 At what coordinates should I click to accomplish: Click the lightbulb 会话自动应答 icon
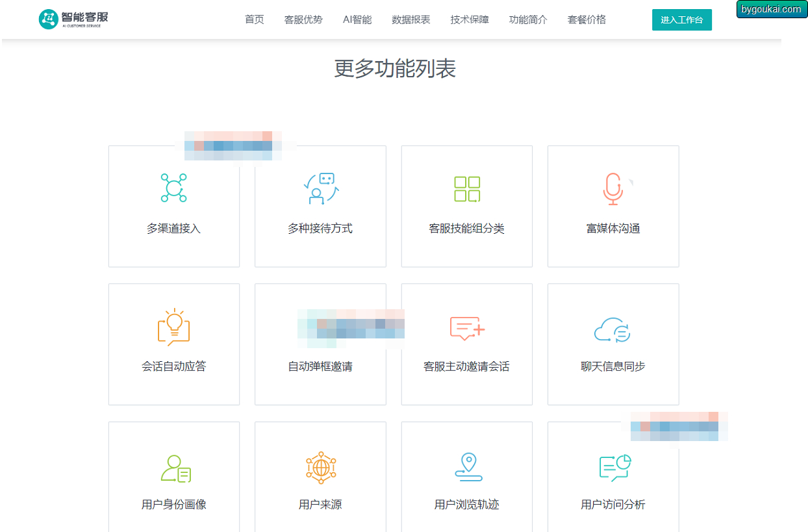[173, 327]
